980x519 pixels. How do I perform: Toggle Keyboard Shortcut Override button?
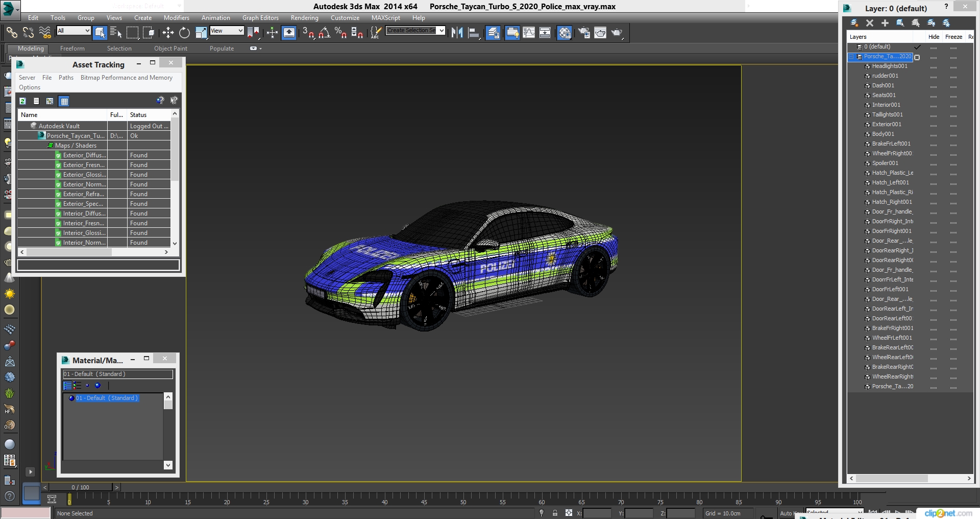point(289,33)
